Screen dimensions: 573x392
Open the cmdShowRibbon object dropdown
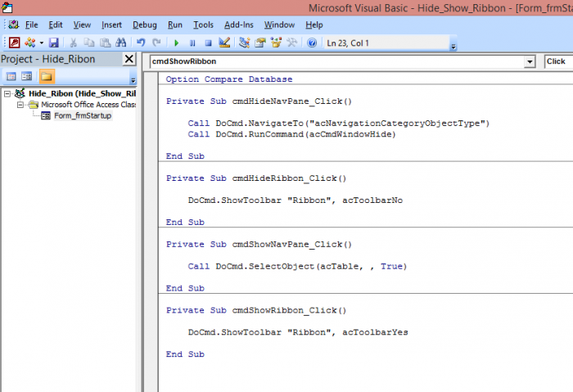click(x=530, y=61)
